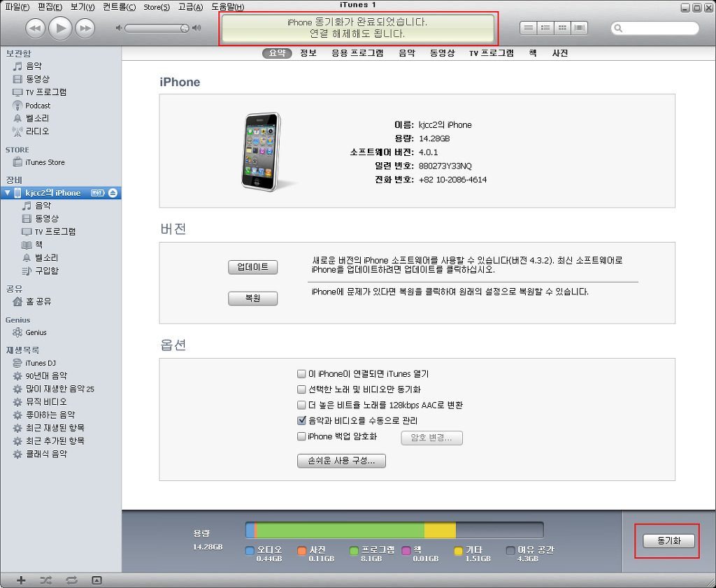Open 벨소리 in the 보관함 library section
Screen dimensions: 716x588
[38, 118]
